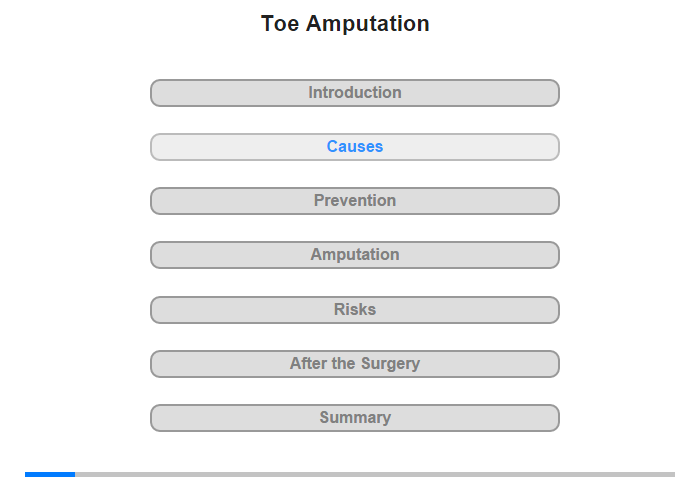
Task: Click the Toe Amputation title heading
Action: pos(345,23)
